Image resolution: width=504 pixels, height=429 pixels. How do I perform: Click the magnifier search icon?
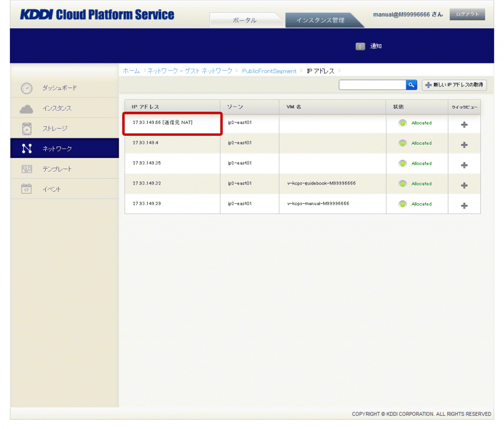pos(411,85)
